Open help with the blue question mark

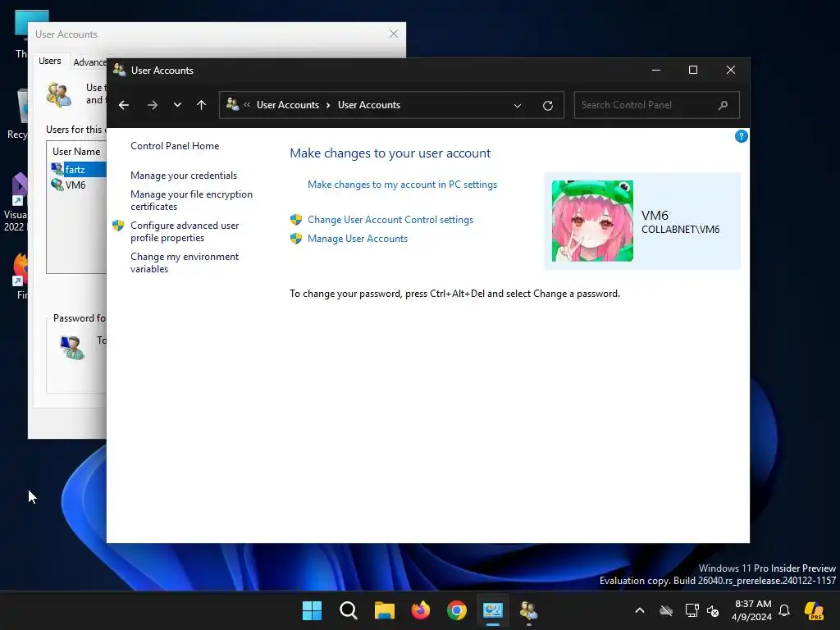pos(741,136)
